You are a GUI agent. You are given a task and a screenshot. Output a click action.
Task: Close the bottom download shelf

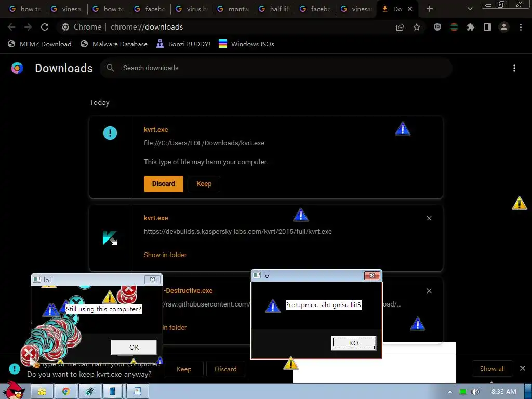pyautogui.click(x=523, y=368)
